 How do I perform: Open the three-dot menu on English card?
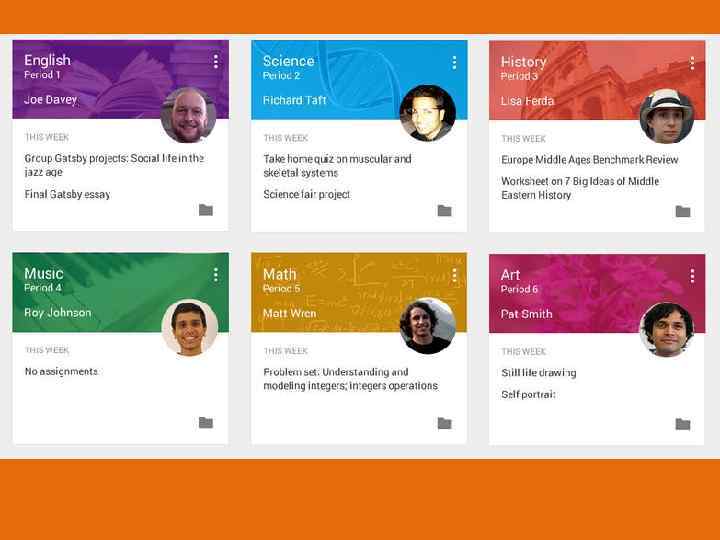coord(216,61)
